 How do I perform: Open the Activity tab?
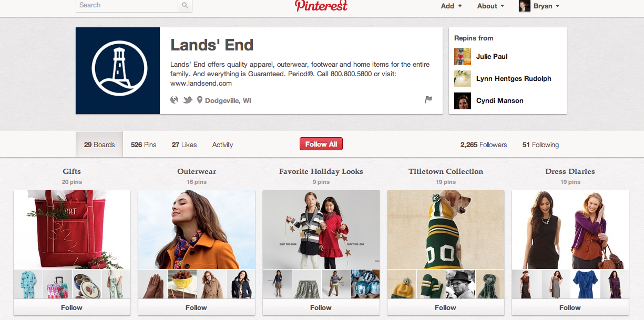[x=222, y=144]
